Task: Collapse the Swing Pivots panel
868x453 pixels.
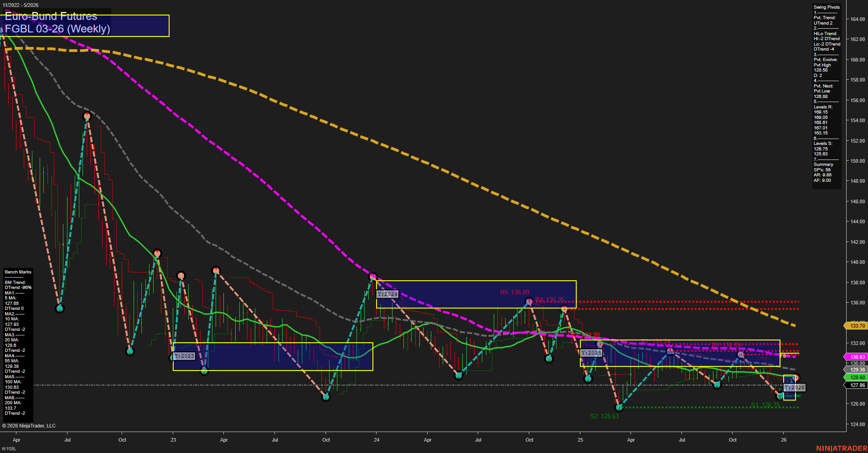Action: point(826,7)
